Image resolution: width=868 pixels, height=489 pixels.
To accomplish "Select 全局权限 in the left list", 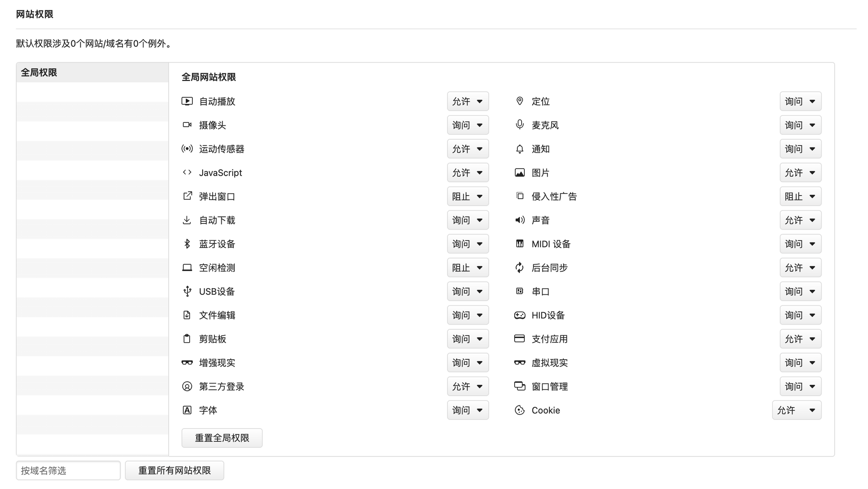I will point(92,72).
